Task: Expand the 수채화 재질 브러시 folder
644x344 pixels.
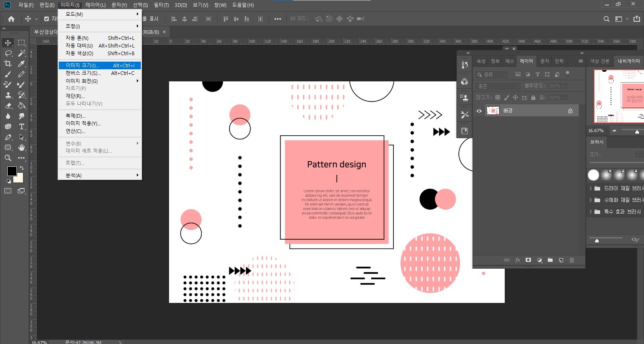Action: click(x=590, y=200)
